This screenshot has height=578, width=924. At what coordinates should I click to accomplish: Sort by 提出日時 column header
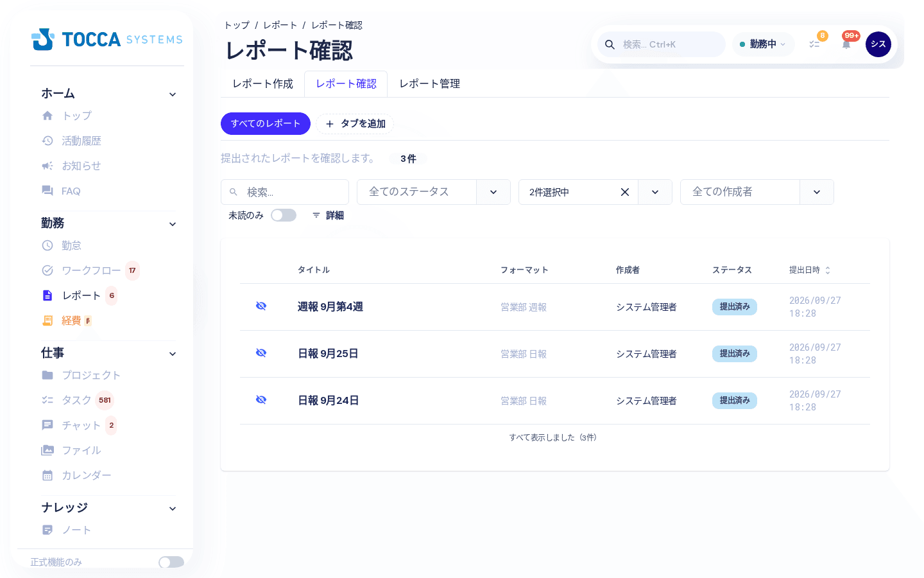click(x=810, y=270)
